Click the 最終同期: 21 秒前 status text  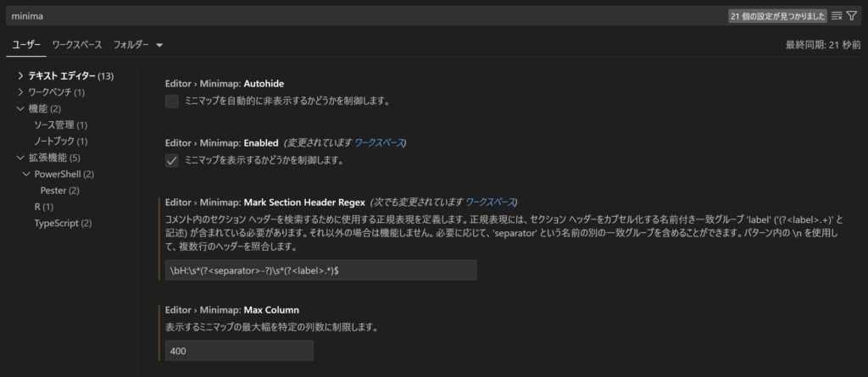(823, 45)
